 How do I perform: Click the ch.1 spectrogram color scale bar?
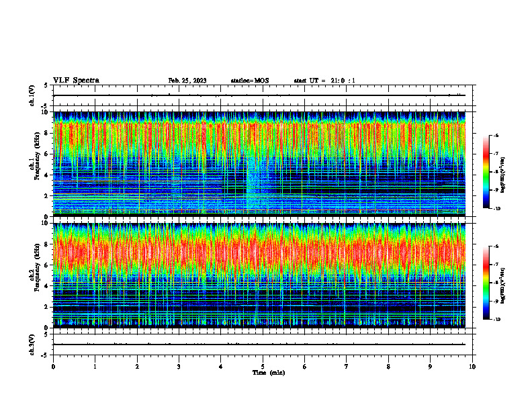[486, 172]
